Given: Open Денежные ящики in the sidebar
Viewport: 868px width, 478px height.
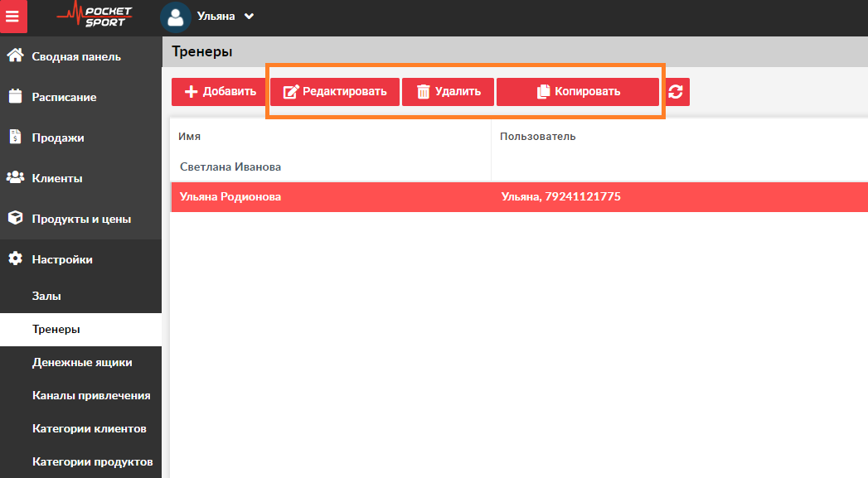Looking at the screenshot, I should pos(82,362).
